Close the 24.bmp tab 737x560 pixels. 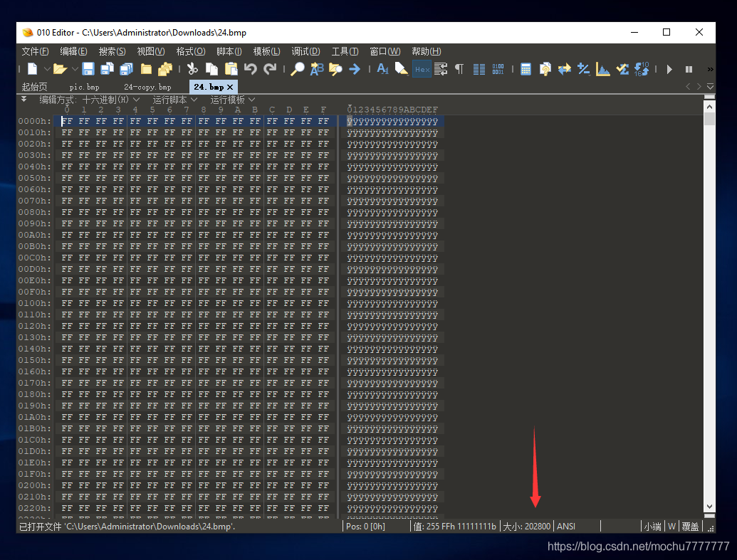(x=230, y=87)
